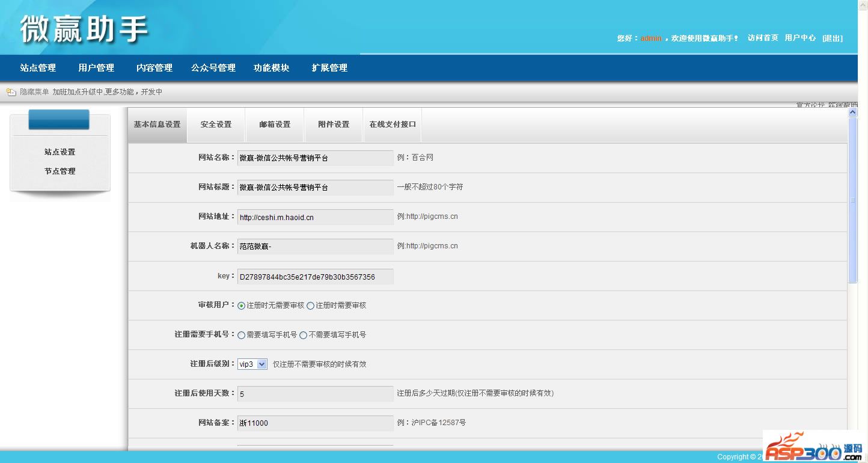Image resolution: width=868 pixels, height=463 pixels.
Task: Open the 邮箱设置 tab
Action: tap(275, 124)
